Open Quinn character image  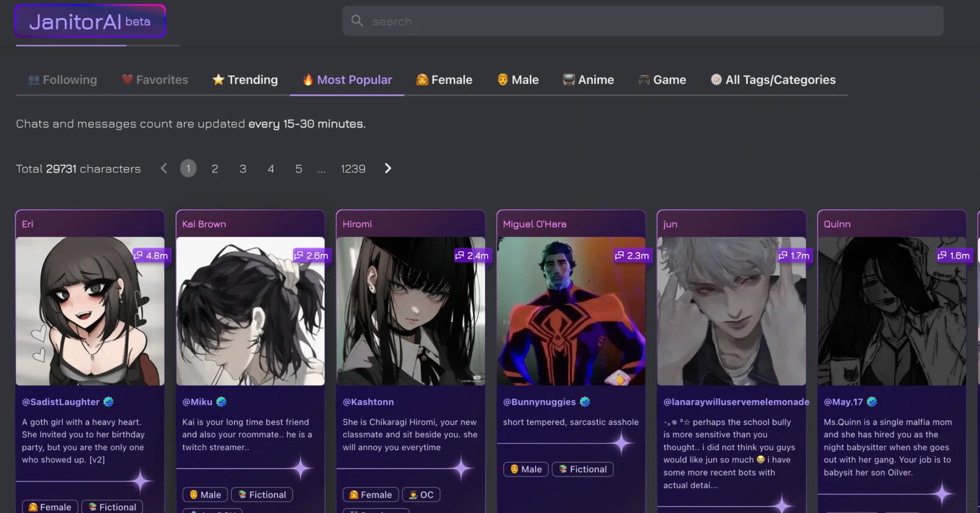click(x=892, y=311)
